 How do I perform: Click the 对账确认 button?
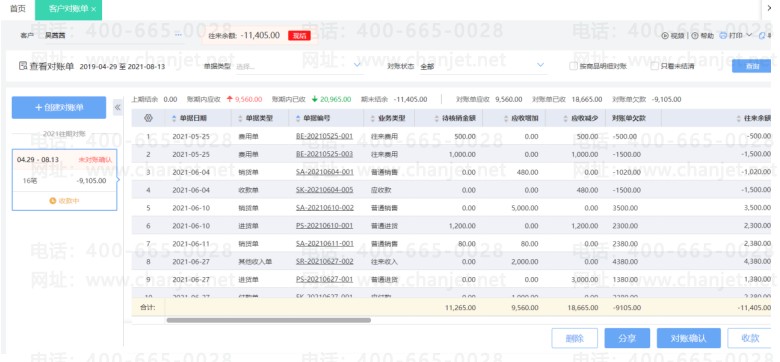pos(688,338)
